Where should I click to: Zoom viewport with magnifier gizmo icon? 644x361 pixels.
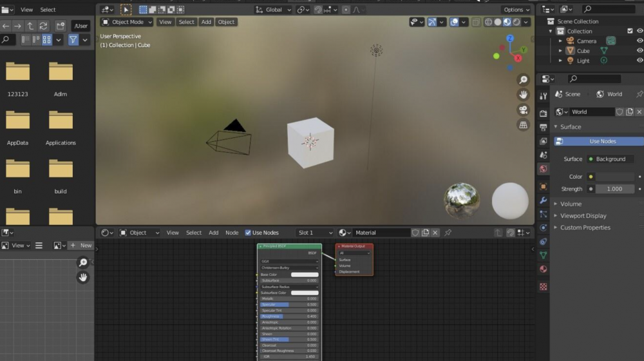coord(523,80)
